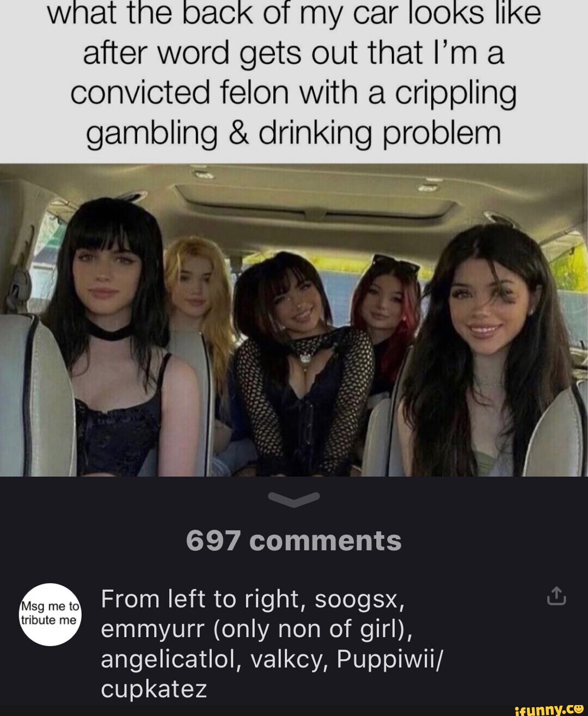Open the car interior meme photo
Viewport: 588px width, 716px height.
coord(294,320)
